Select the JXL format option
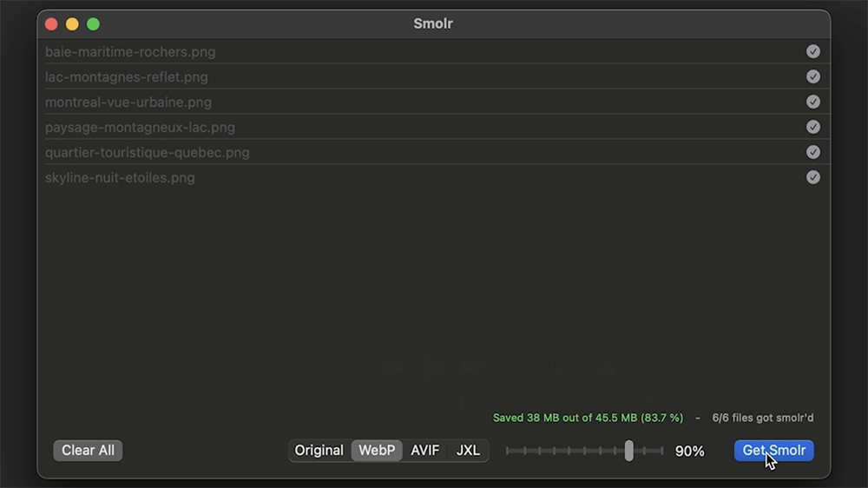Screen dimensions: 868x488 468,451
